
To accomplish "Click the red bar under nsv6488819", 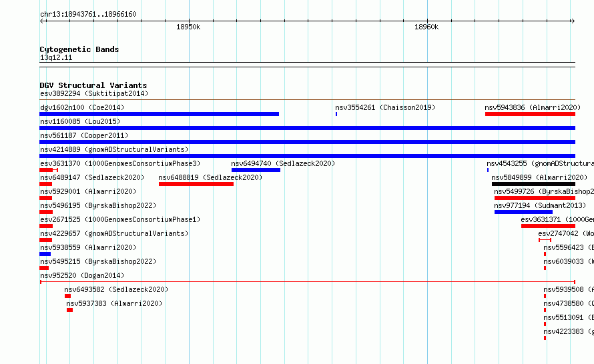I will [196, 184].
